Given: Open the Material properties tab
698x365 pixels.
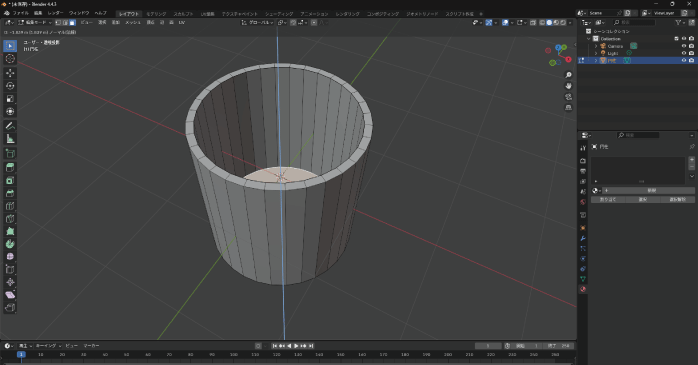Looking at the screenshot, I should [x=583, y=289].
